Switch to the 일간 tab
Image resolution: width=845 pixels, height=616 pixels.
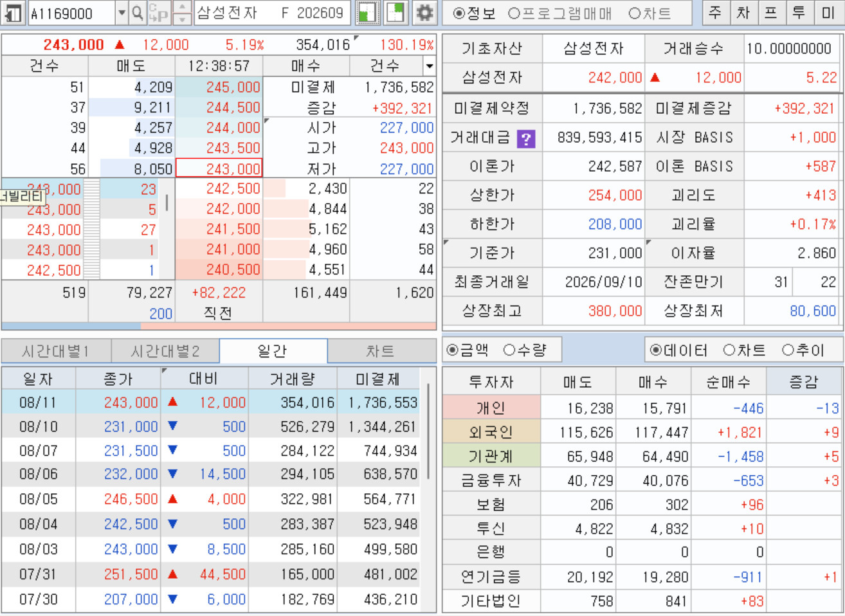[x=273, y=351]
